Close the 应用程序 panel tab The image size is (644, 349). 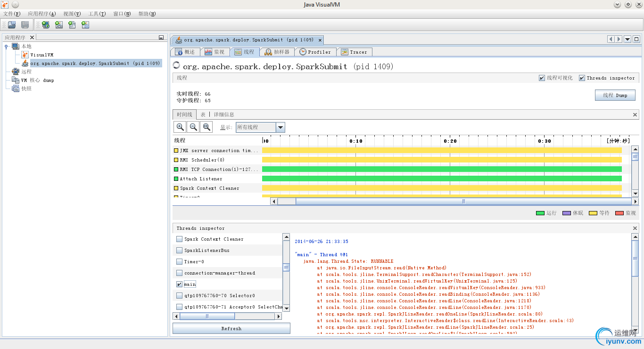(32, 38)
